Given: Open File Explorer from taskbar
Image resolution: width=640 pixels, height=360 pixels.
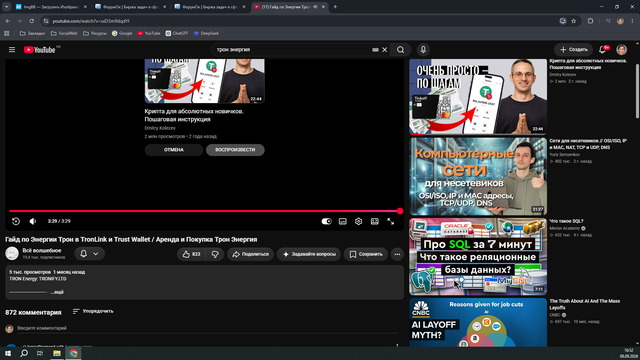Looking at the screenshot, I should tap(57, 353).
